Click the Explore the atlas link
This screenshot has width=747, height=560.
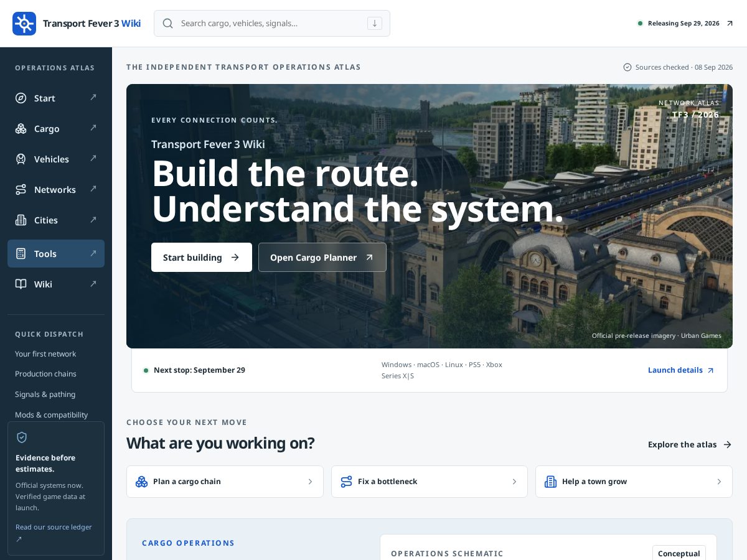[x=690, y=444]
